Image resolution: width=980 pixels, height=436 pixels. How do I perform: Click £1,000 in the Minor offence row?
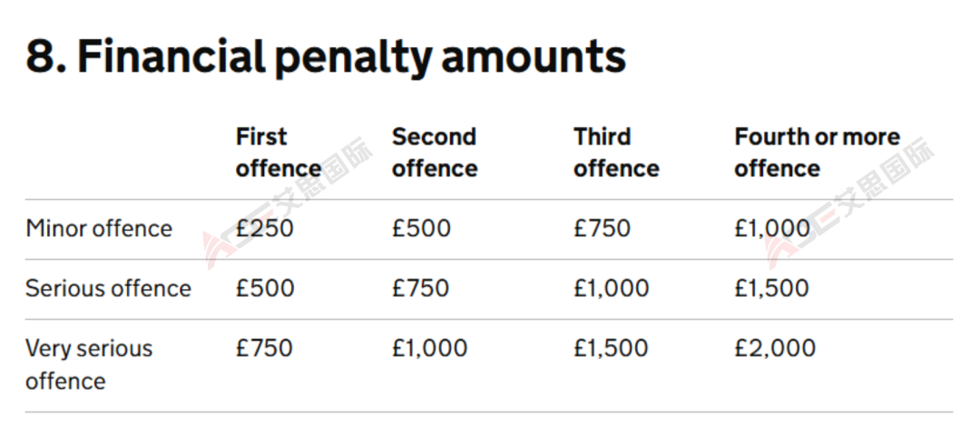(x=772, y=228)
